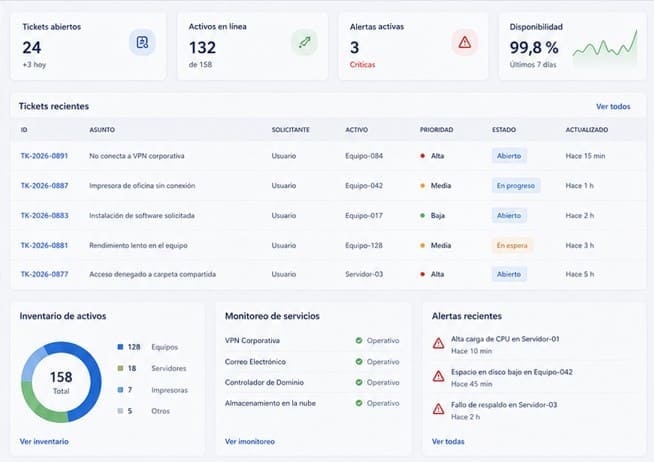Image resolution: width=654 pixels, height=462 pixels.
Task: Click 'Instalación de software solicitada' subject
Action: pos(142,216)
